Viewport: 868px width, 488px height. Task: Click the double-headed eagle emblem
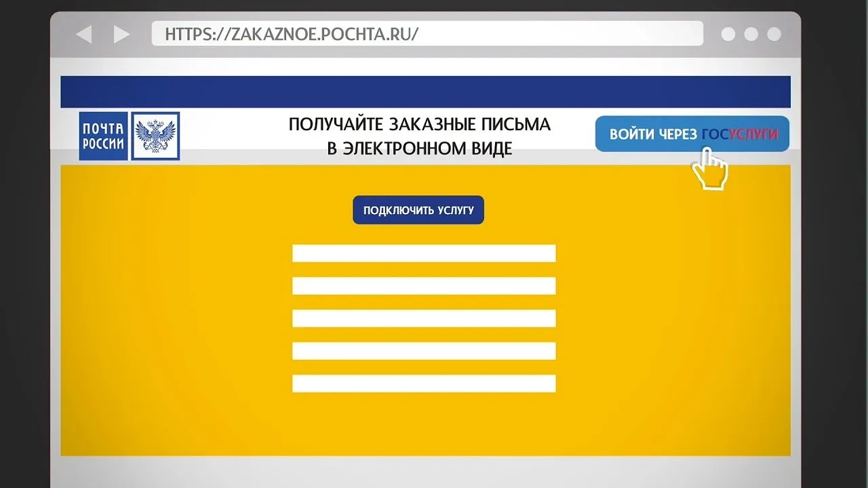click(155, 136)
